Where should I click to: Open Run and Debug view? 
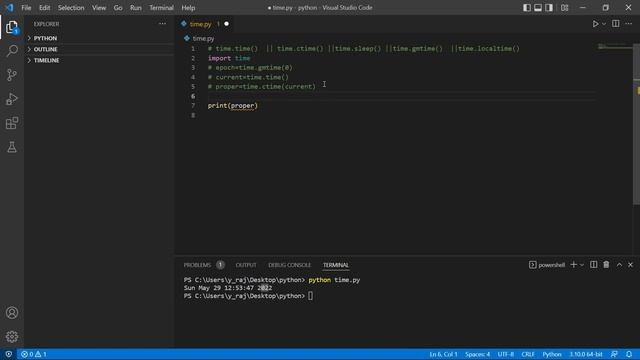point(12,99)
